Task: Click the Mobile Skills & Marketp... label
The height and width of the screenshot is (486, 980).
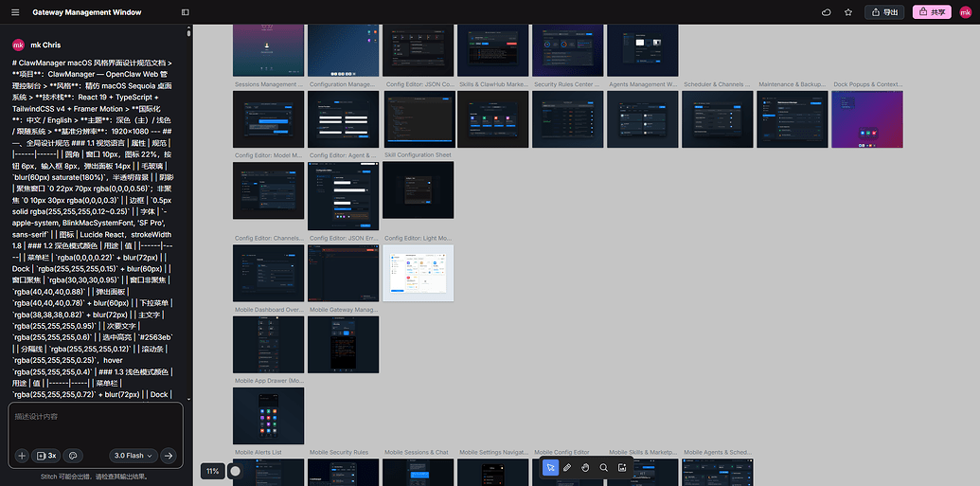Action: click(643, 452)
